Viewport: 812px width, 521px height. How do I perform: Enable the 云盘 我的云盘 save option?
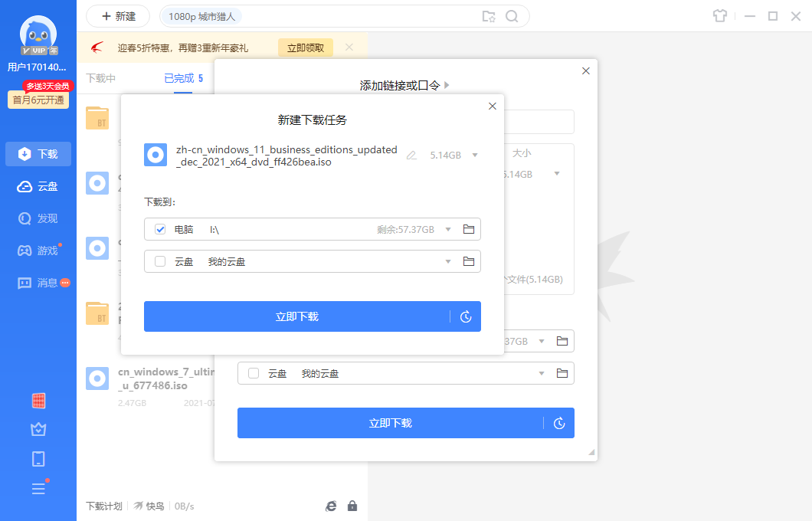click(x=159, y=261)
